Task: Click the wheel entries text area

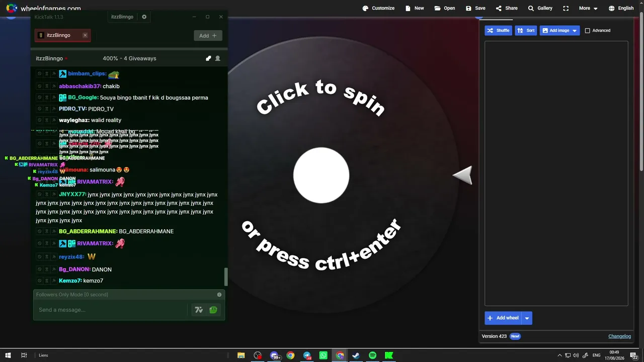Action: coord(556,173)
